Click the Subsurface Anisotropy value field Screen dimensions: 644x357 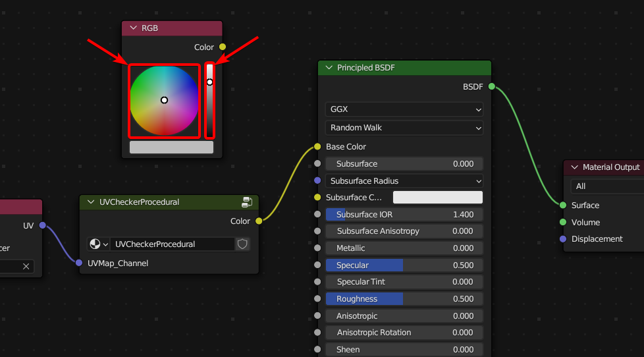[404, 231]
